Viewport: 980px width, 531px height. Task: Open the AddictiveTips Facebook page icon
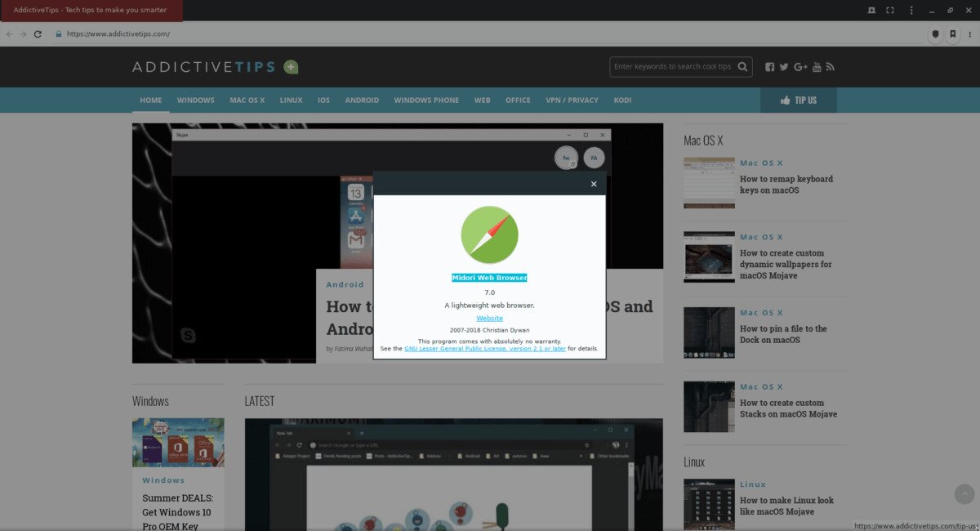coord(770,67)
